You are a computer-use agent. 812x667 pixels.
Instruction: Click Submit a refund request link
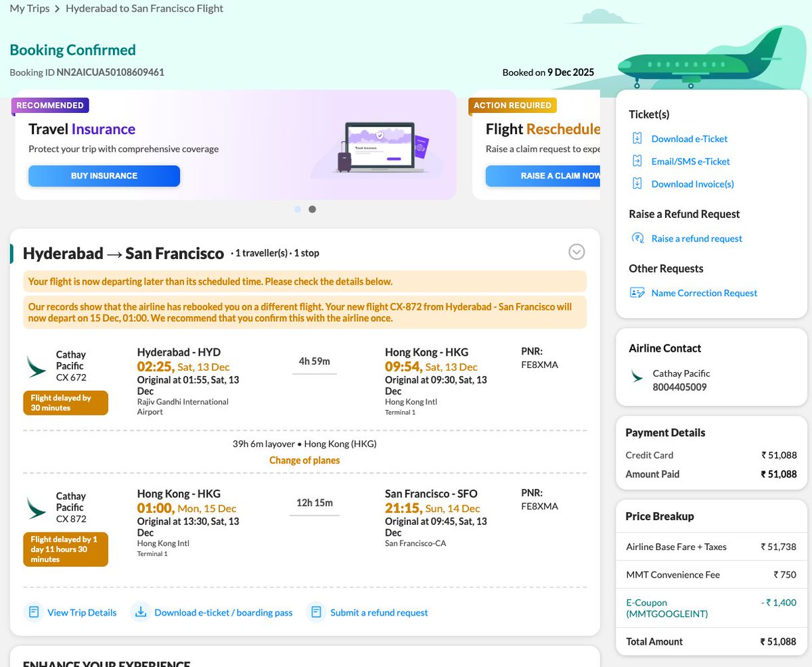click(x=379, y=612)
